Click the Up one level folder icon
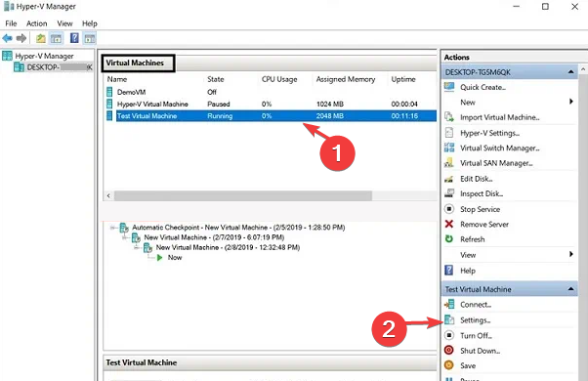 (x=40, y=38)
